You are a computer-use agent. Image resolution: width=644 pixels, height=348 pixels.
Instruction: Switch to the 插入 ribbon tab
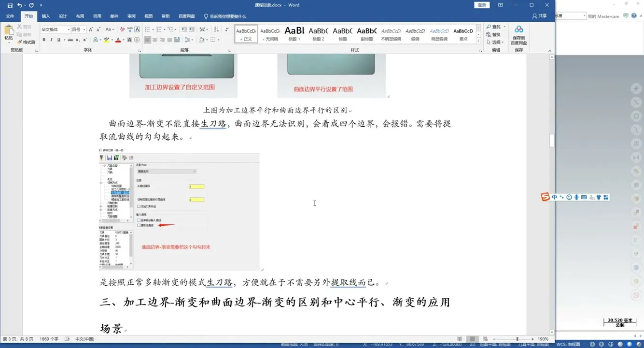click(45, 16)
